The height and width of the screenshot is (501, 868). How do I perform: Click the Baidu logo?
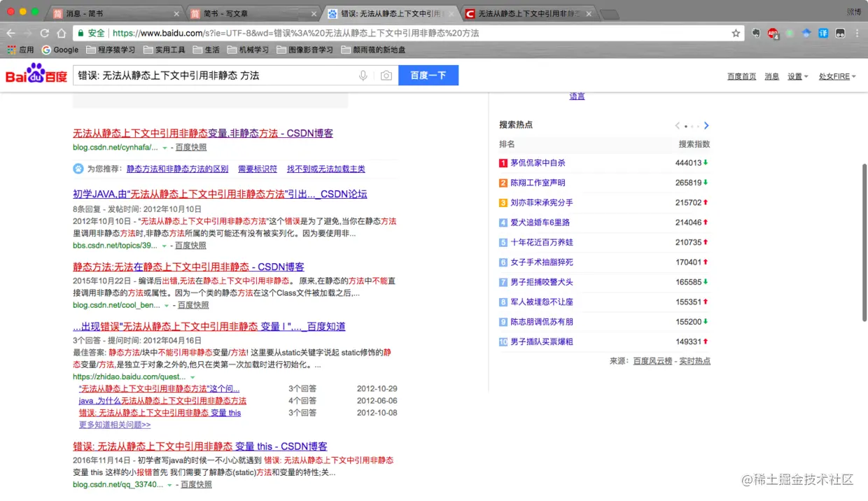tap(36, 74)
